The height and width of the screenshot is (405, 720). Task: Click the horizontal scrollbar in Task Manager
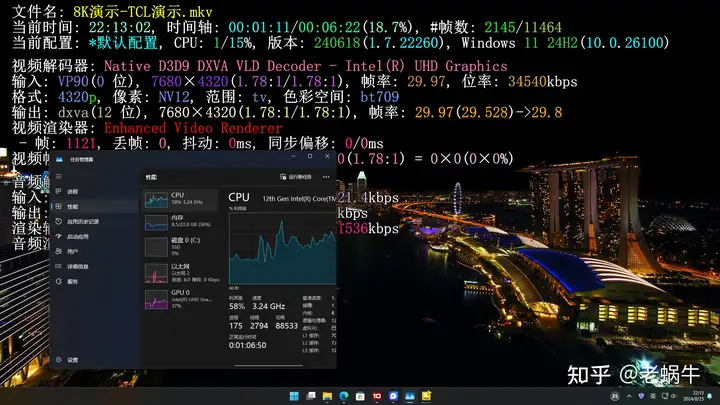tap(269, 366)
